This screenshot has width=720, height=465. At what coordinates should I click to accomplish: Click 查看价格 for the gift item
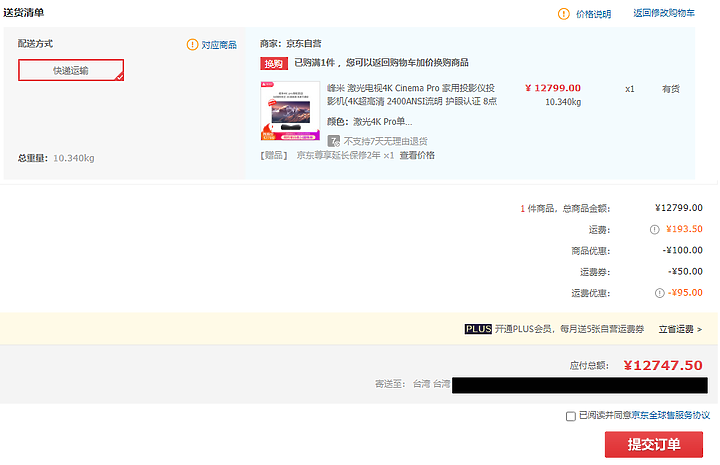pos(417,155)
